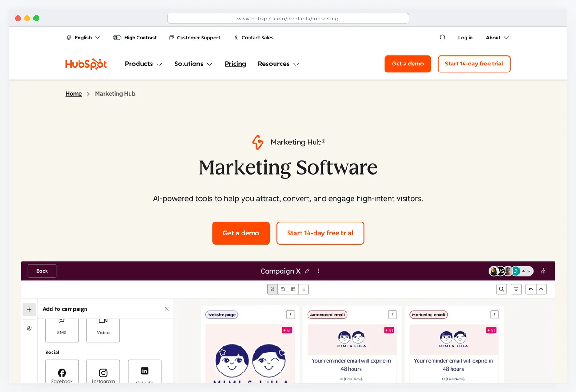This screenshot has height=392, width=576.
Task: Open the Marketing email card preview
Action: click(x=454, y=353)
